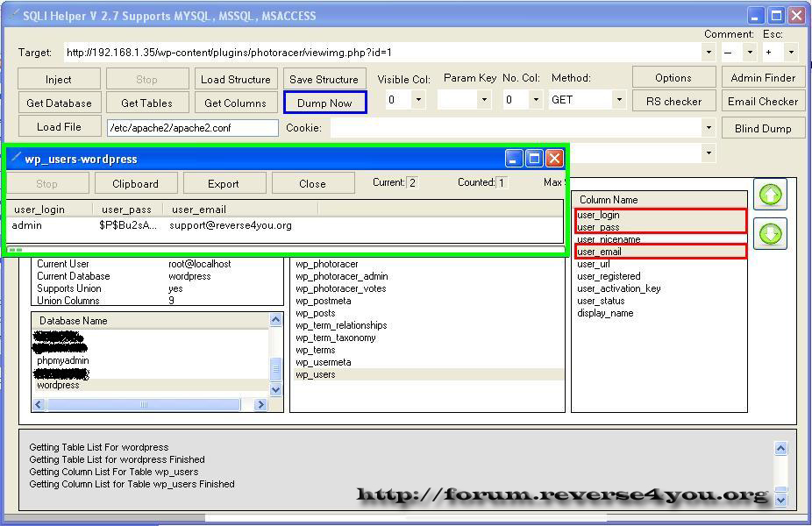Click the file path field /etc/apache2/apache2.conf
The width and height of the screenshot is (812, 526).
(193, 128)
